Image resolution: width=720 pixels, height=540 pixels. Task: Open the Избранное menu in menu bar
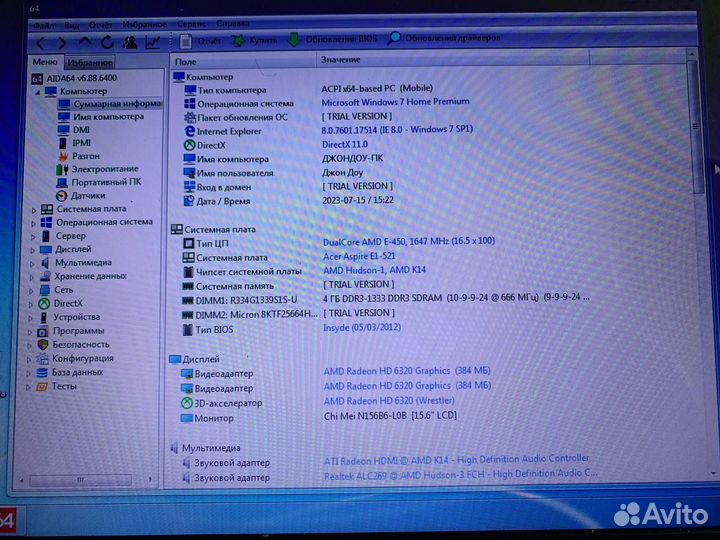click(144, 24)
